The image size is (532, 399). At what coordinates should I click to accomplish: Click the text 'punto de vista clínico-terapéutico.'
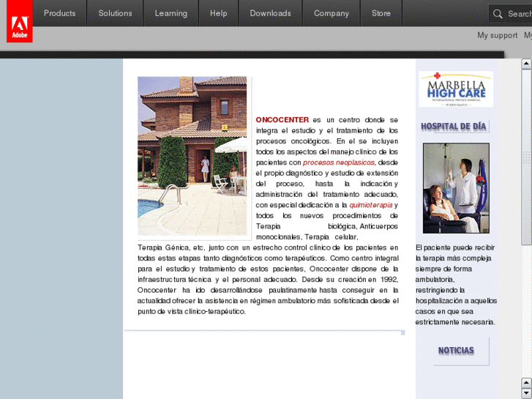pyautogui.click(x=191, y=311)
